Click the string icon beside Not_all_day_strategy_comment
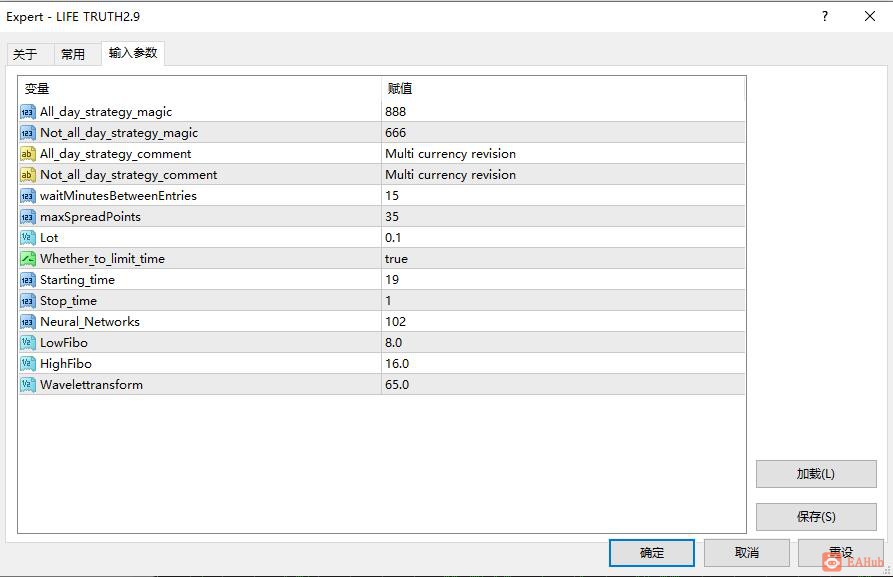893x577 pixels. [x=28, y=175]
